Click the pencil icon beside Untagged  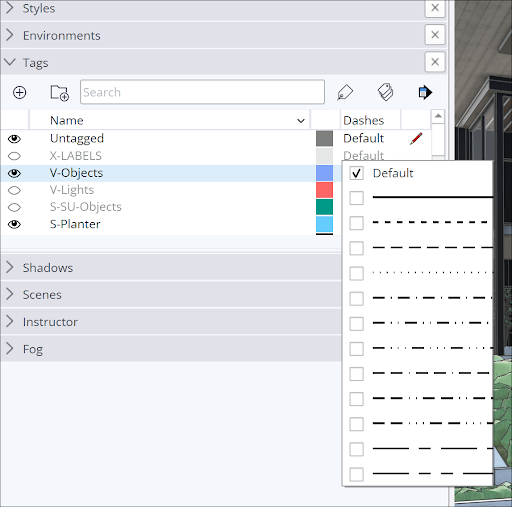416,138
